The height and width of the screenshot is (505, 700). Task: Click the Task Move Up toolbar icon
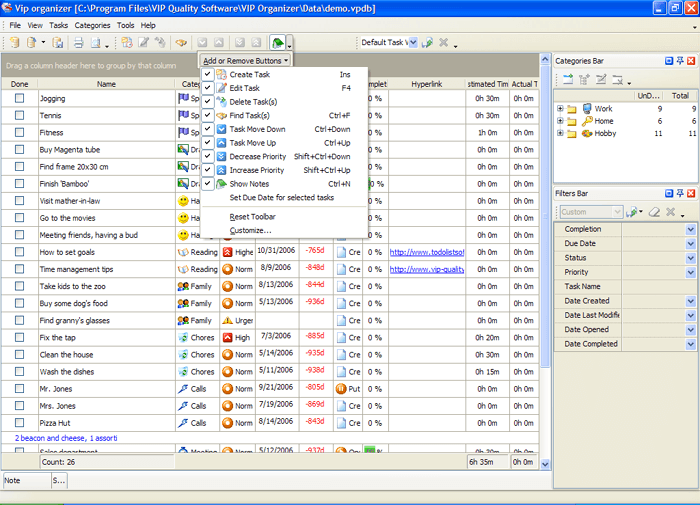pos(219,43)
